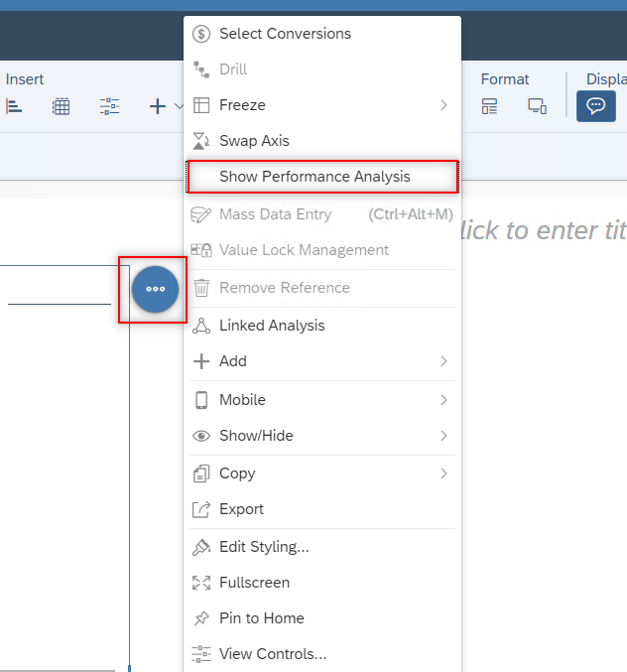The width and height of the screenshot is (627, 672).
Task: Choose Select Conversions from context menu
Action: pyautogui.click(x=322, y=34)
